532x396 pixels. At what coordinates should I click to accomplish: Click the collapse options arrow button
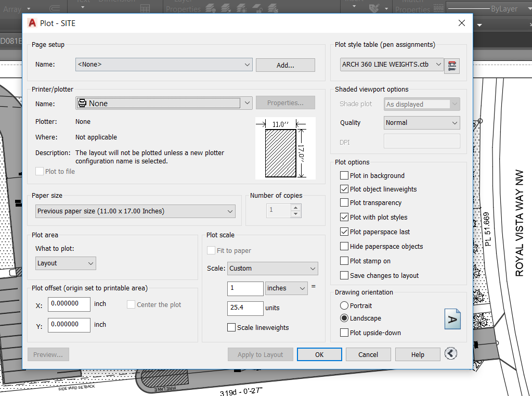(x=450, y=353)
